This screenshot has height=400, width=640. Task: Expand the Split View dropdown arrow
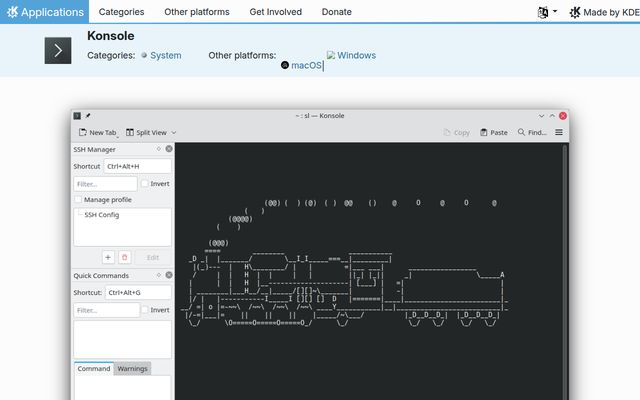coord(173,132)
